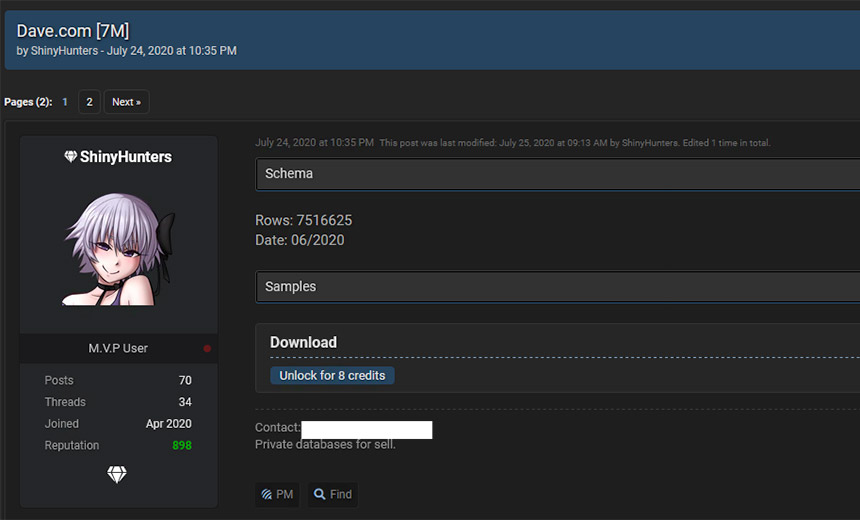Click the Next page button
860x520 pixels.
tap(126, 102)
